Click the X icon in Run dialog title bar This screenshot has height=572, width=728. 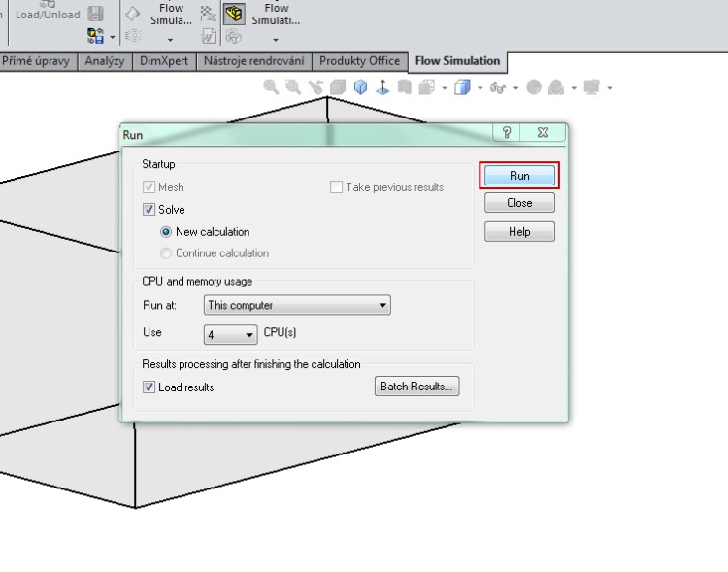[x=543, y=132]
